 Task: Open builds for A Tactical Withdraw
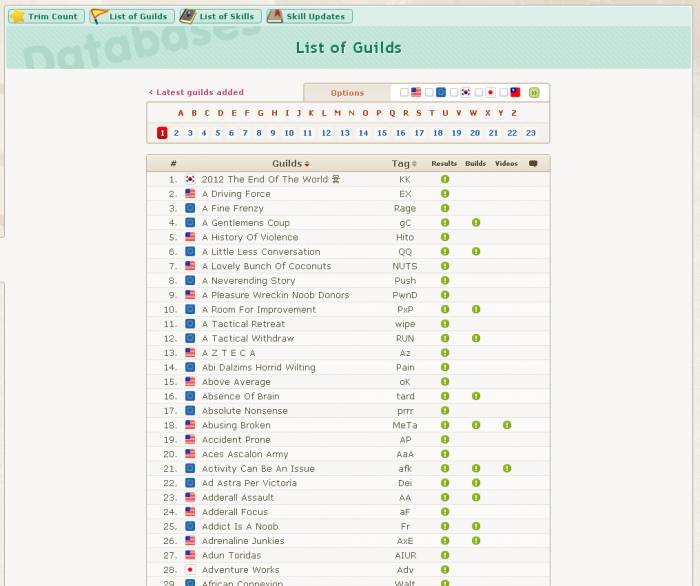(476, 338)
